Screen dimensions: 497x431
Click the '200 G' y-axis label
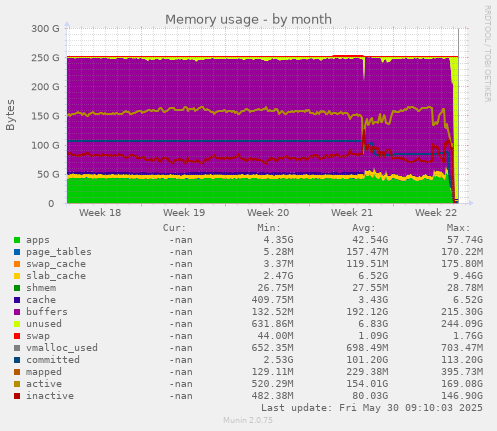click(45, 87)
